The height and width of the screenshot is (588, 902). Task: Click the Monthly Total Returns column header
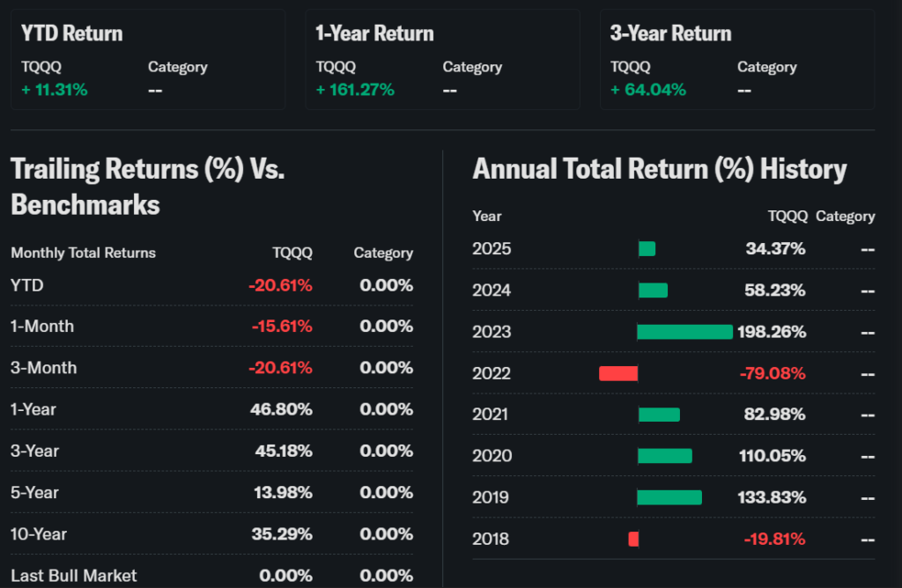(x=83, y=253)
